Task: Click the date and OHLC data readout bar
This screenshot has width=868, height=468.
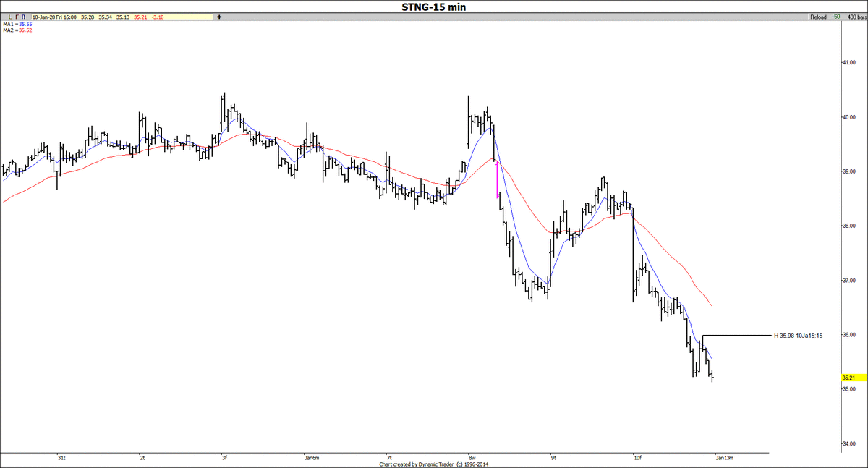Action: pos(119,16)
